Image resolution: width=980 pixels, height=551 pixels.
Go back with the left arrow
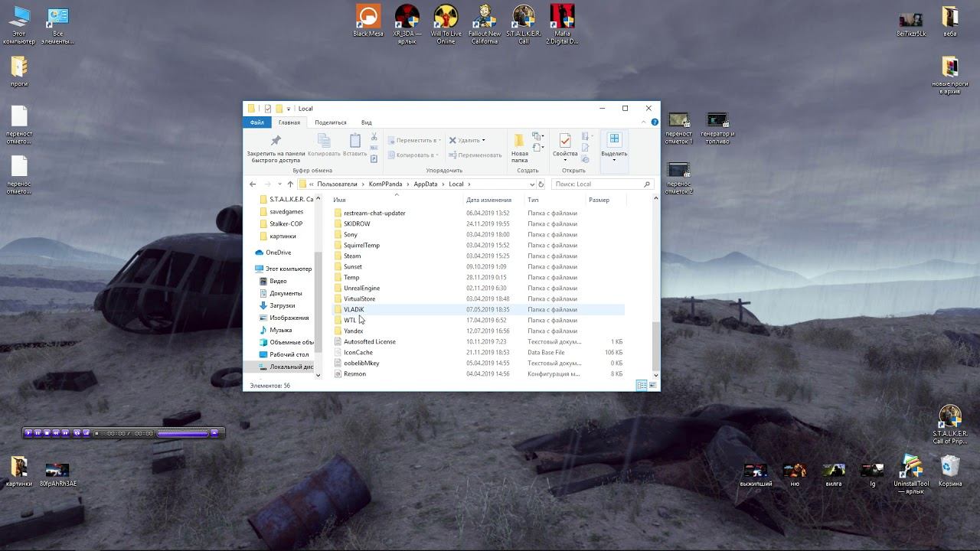pyautogui.click(x=253, y=184)
